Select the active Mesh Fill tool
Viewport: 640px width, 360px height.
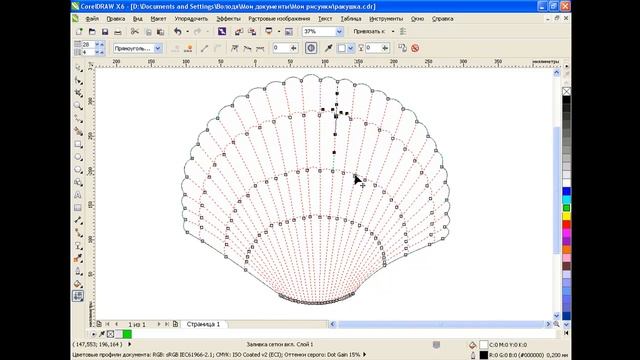click(x=78, y=296)
